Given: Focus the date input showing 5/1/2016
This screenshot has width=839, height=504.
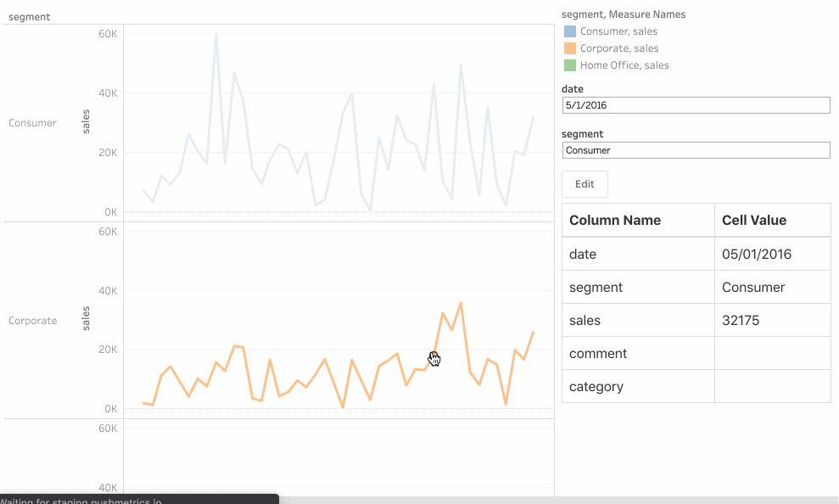Looking at the screenshot, I should (696, 105).
